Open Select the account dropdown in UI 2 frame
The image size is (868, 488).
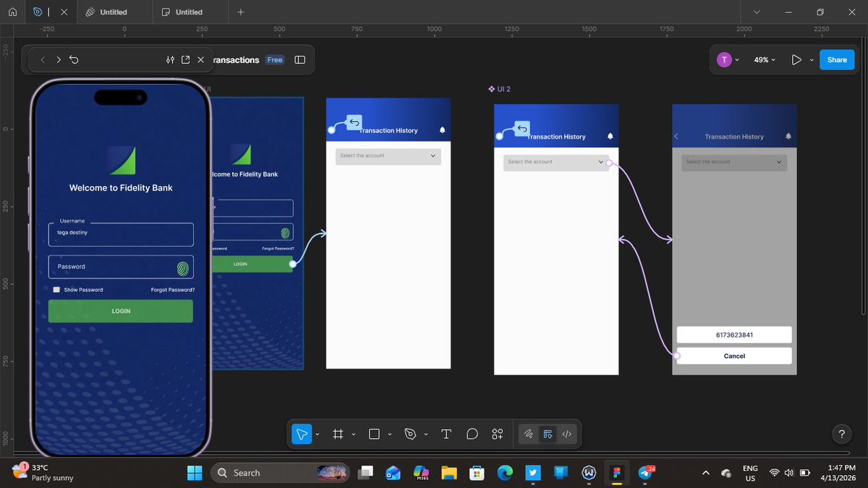click(x=556, y=162)
